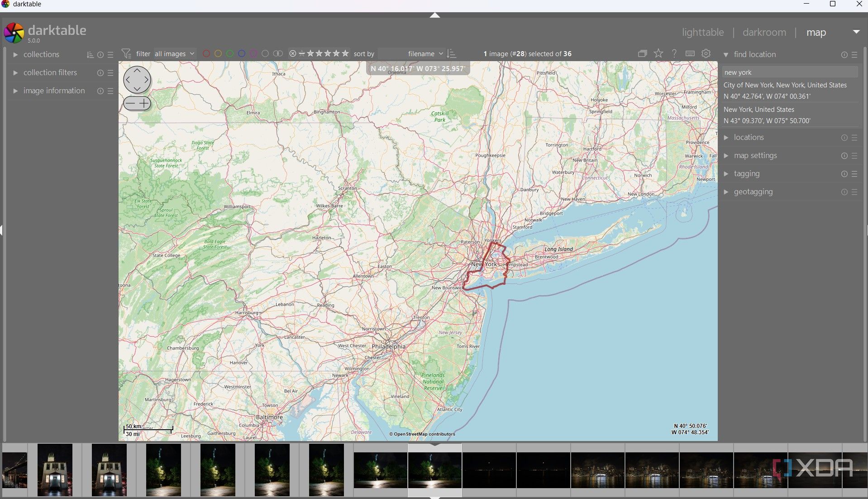Collapse the top panel with arrow
This screenshot has height=499, width=868.
[435, 15]
